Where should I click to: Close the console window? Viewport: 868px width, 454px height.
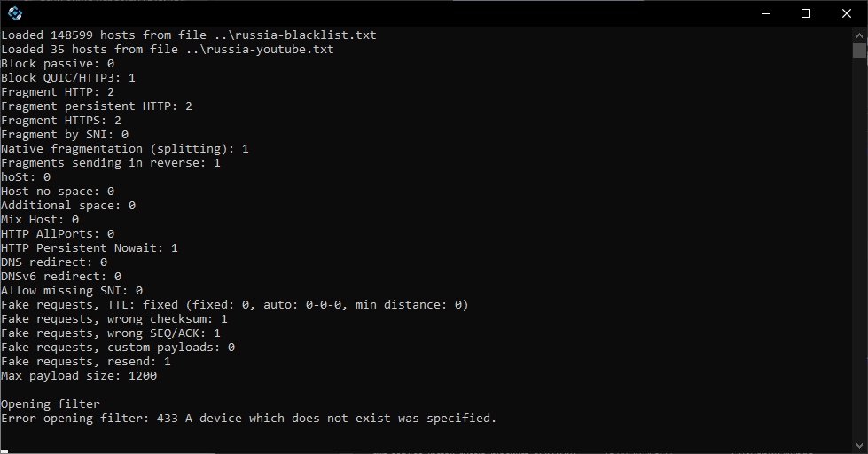[x=847, y=13]
